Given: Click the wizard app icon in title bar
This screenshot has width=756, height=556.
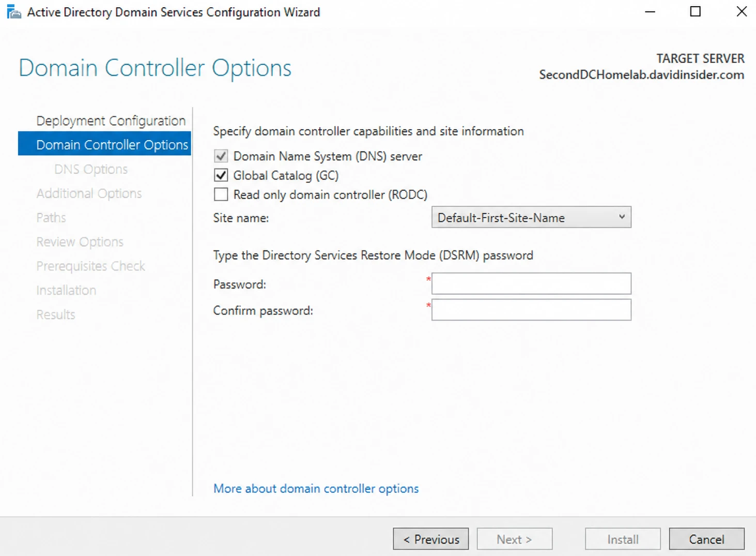Looking at the screenshot, I should click(x=14, y=12).
